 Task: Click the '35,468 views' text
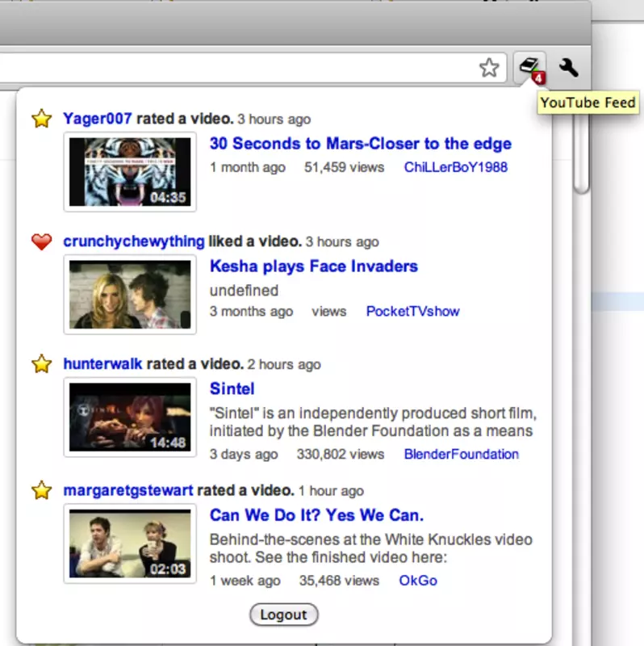click(339, 581)
